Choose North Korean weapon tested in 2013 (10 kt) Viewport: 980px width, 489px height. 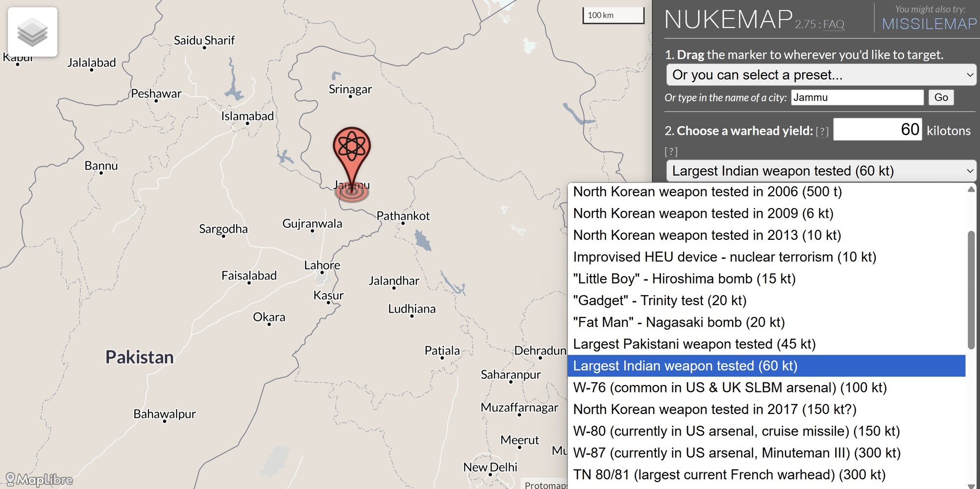pos(766,235)
